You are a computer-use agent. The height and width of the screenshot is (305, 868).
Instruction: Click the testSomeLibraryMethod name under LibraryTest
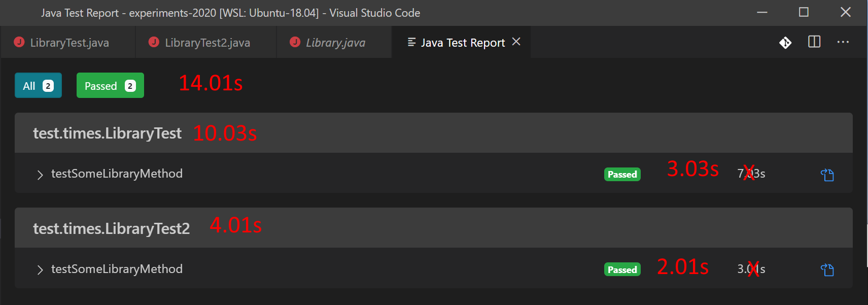[x=117, y=174]
